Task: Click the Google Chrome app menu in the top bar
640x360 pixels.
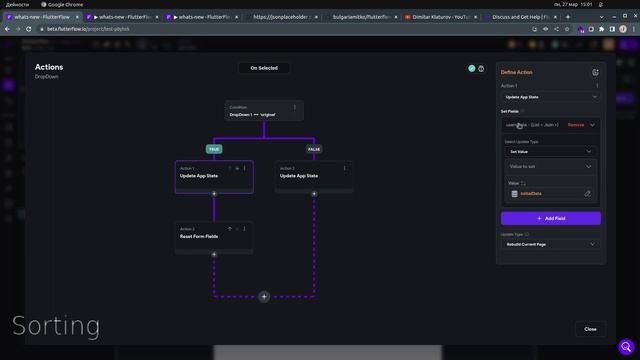Action: (x=62, y=4)
